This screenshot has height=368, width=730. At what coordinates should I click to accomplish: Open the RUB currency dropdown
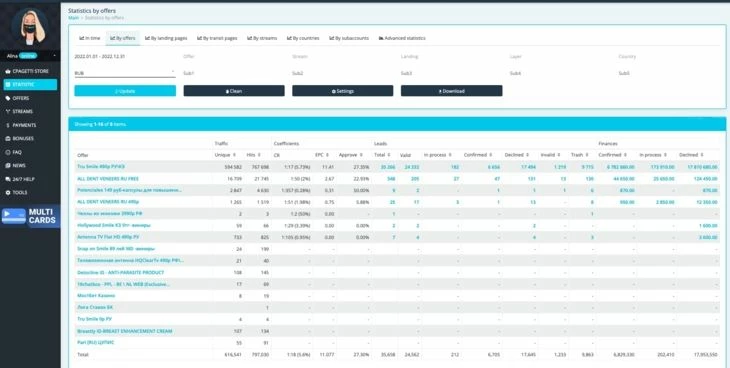(x=125, y=73)
